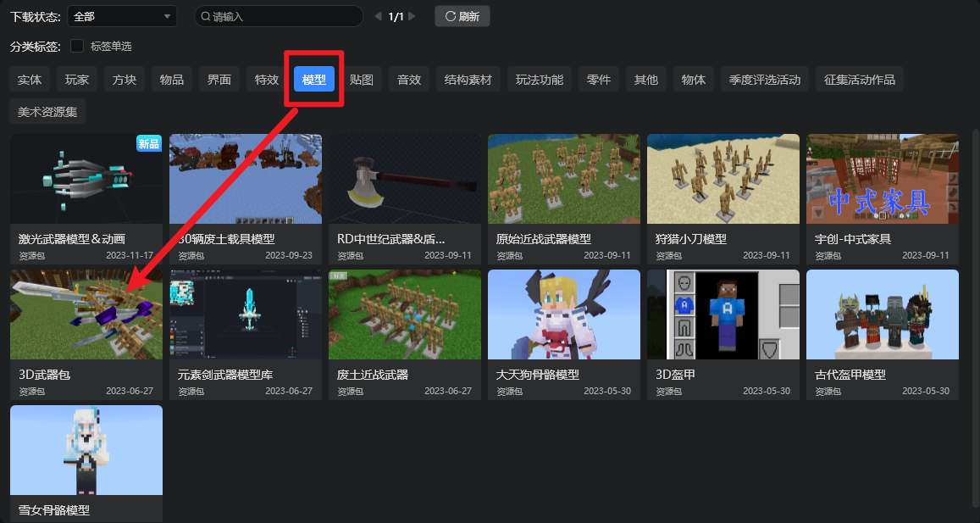Select the 季度评选活动 category tag
Screen dimensions: 980x523
pyautogui.click(x=765, y=80)
